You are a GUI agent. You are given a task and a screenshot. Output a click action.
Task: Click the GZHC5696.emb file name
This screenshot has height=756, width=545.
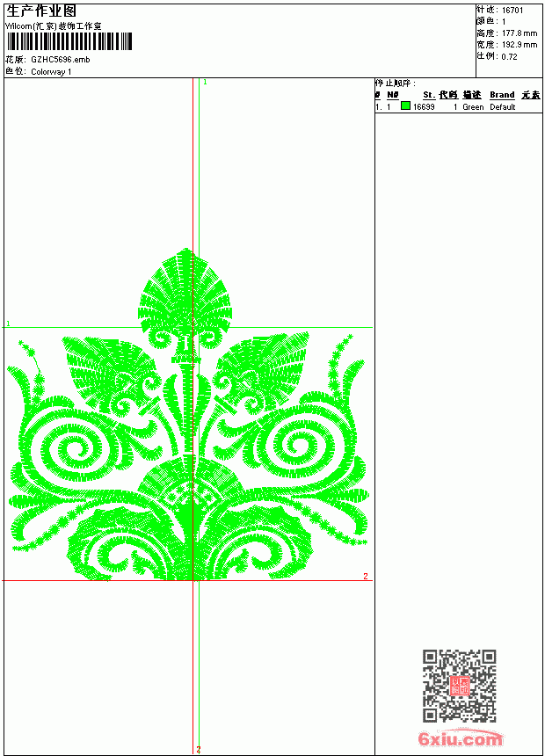click(61, 60)
